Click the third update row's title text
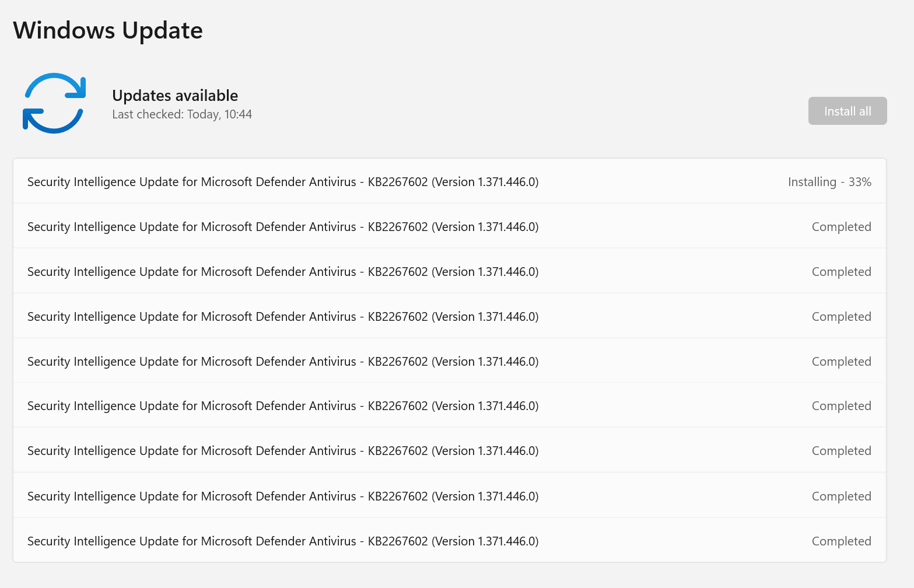 pyautogui.click(x=283, y=272)
